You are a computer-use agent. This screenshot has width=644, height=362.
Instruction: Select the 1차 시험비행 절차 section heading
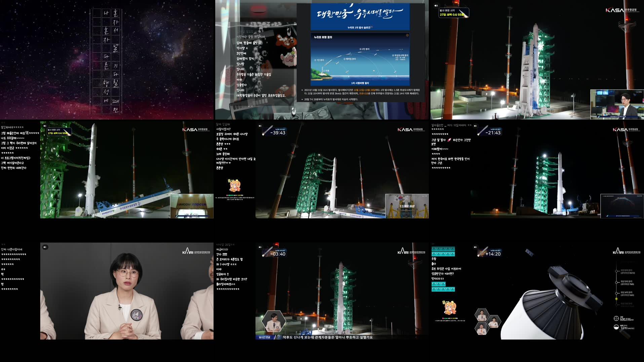pyautogui.click(x=359, y=83)
